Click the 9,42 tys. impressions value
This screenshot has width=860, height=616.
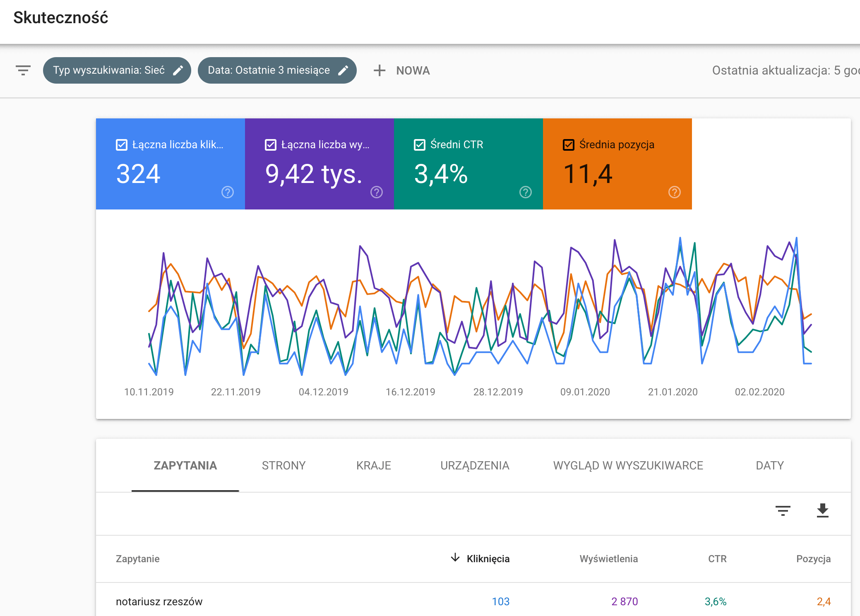tap(314, 174)
